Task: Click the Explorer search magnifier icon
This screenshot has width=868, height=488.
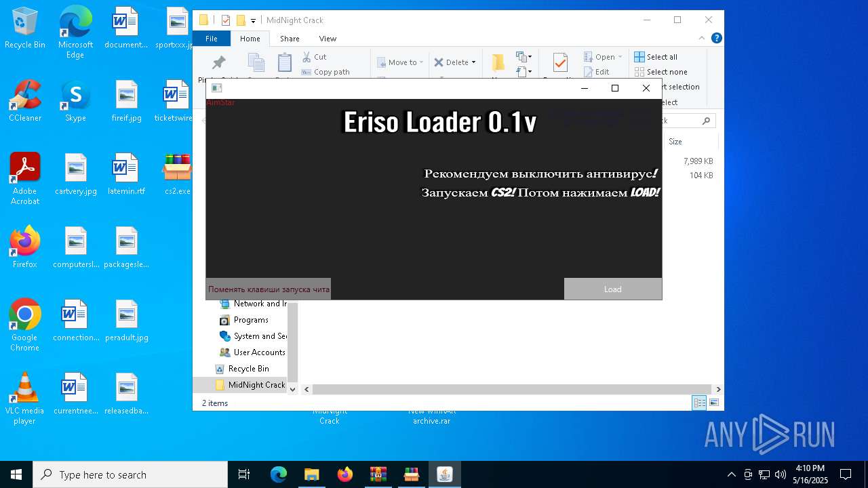Action: (x=706, y=121)
